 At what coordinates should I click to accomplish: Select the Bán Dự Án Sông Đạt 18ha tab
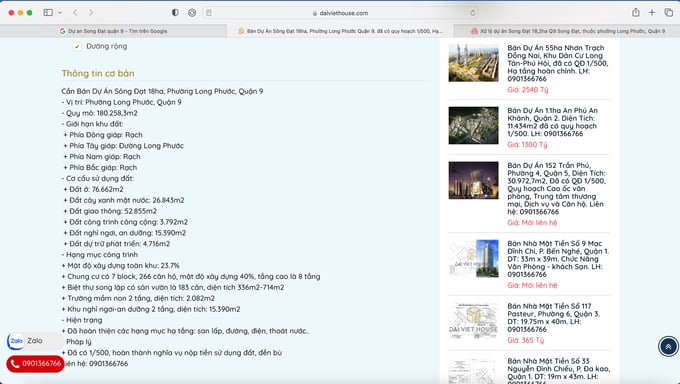coord(340,31)
